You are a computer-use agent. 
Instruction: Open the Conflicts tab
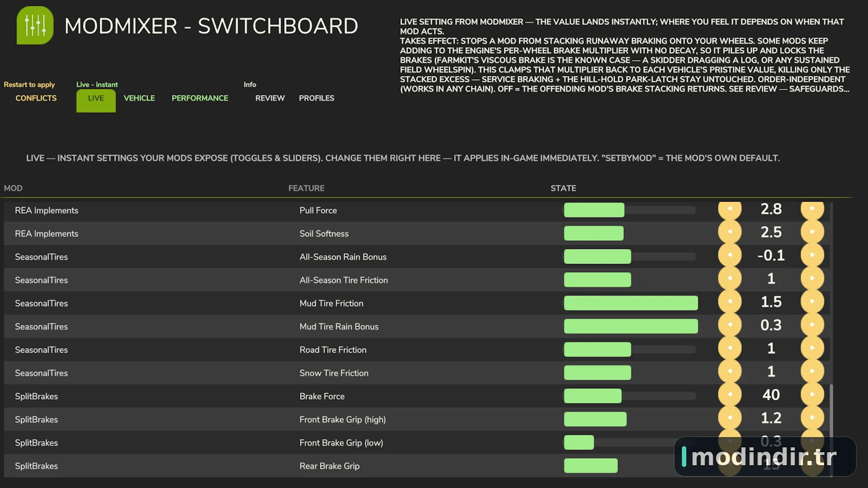tap(36, 98)
